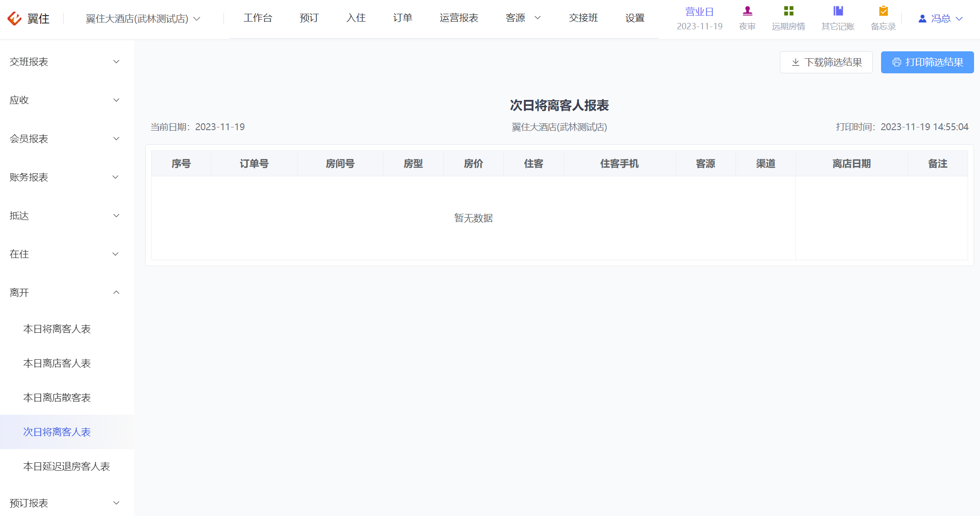Click the 暂无数据 empty table message

click(x=474, y=218)
